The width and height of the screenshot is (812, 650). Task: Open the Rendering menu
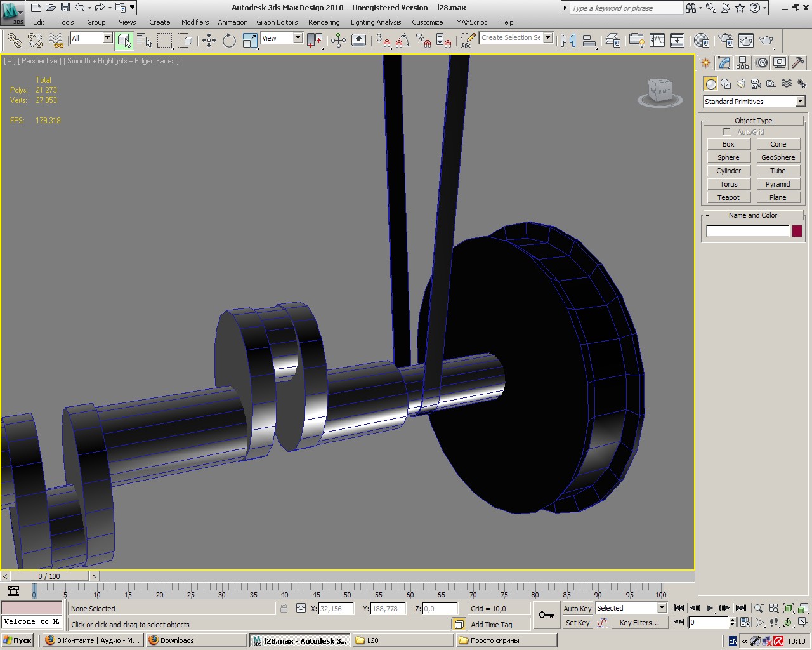click(x=324, y=22)
